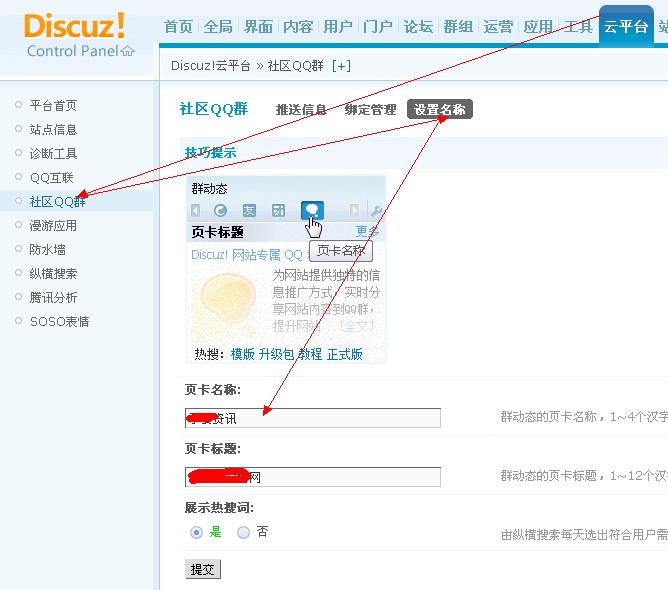The image size is (668, 590).
Task: Click the 升级包 hot search link
Action: coord(276,354)
